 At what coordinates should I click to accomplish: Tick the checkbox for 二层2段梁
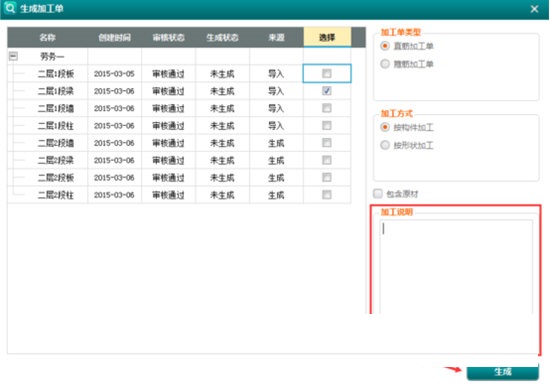pyautogui.click(x=327, y=160)
